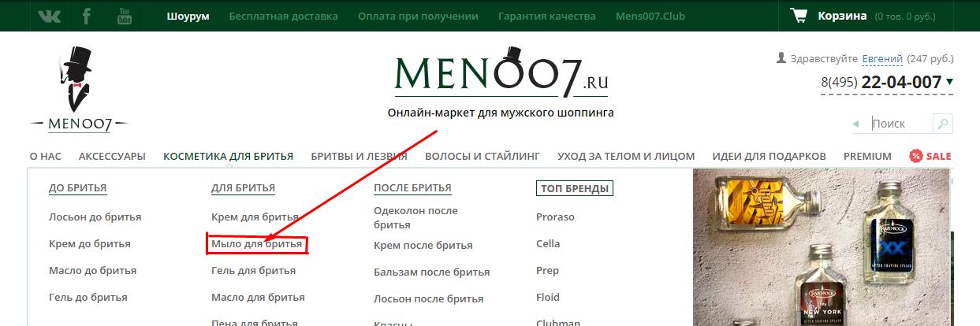Image resolution: width=980 pixels, height=326 pixels.
Task: Open the Идеи для подарков menu
Action: pos(769,156)
